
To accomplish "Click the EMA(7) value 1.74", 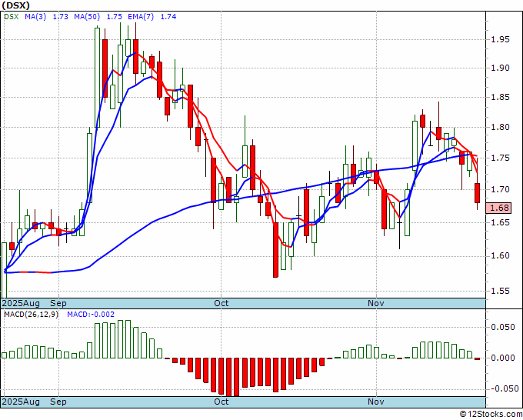I will click(x=168, y=16).
